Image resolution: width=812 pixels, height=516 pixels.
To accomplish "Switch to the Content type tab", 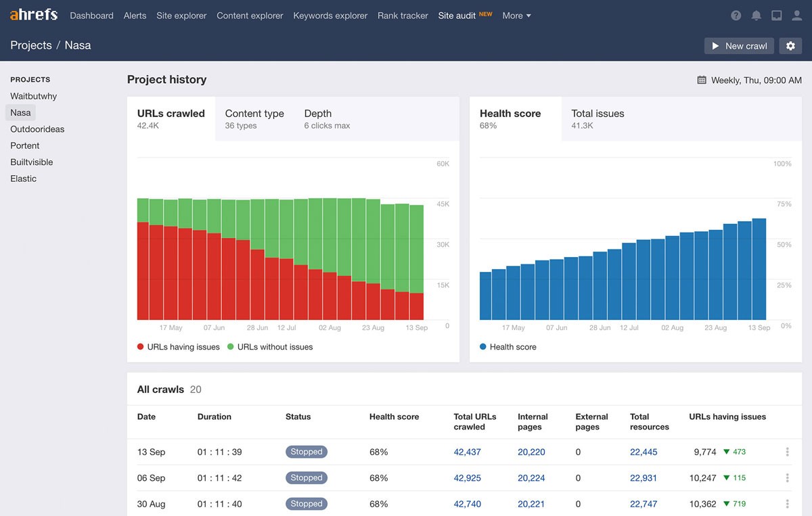I will (254, 118).
